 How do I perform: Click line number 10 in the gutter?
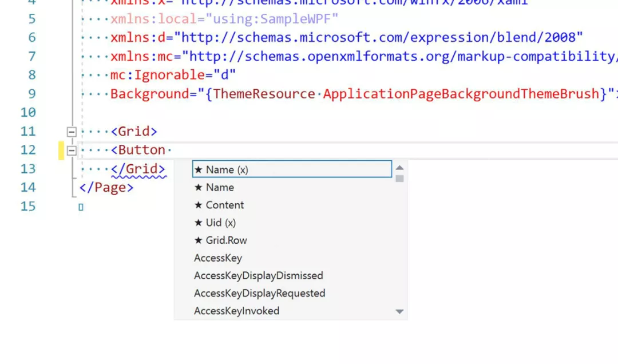click(28, 112)
